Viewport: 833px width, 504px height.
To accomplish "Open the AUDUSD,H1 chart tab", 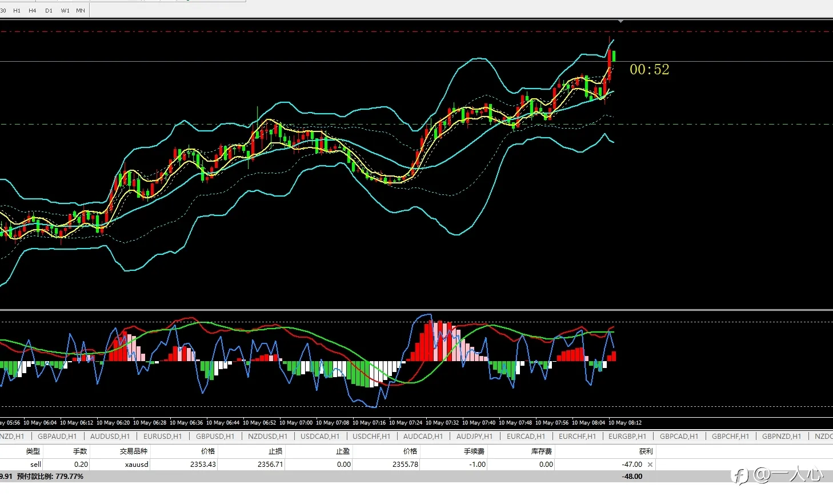I will click(110, 436).
